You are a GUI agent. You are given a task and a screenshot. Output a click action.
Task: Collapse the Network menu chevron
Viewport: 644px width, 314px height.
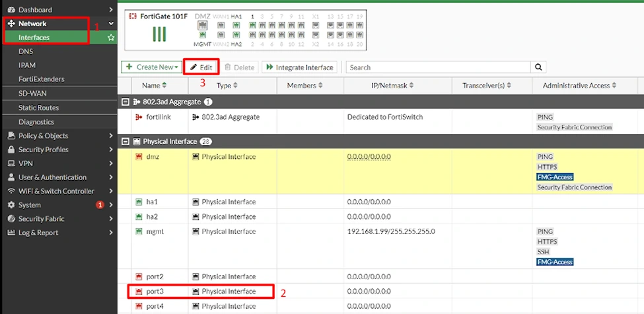point(111,24)
